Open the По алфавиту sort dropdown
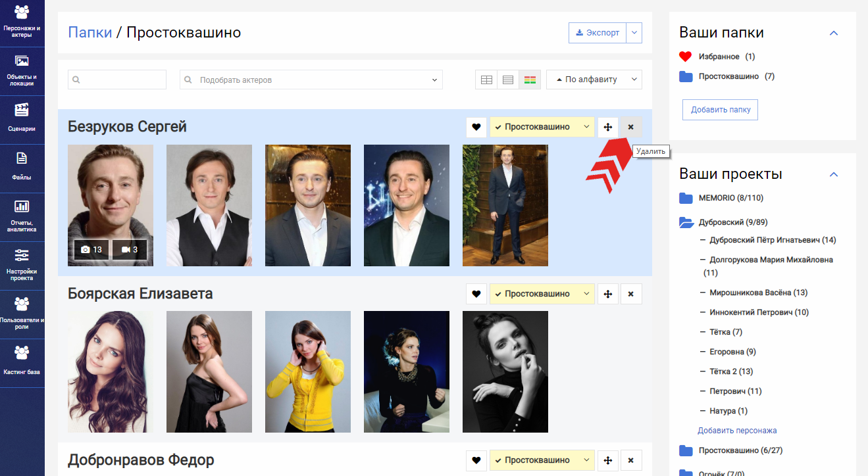 594,80
